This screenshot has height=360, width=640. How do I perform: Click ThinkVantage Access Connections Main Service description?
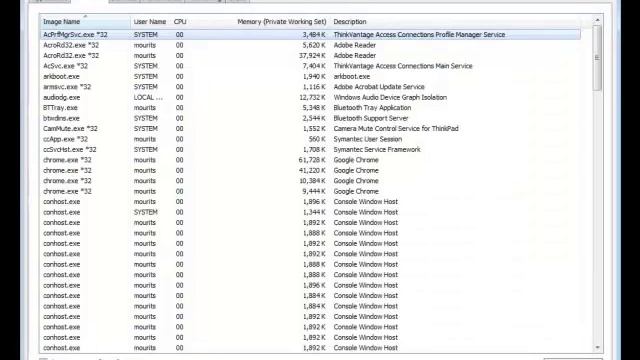point(403,66)
